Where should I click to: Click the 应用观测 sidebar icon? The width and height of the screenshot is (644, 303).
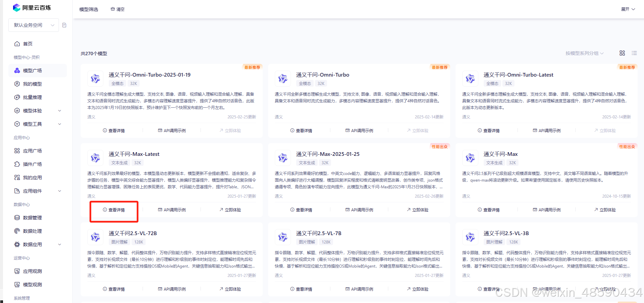point(17,271)
